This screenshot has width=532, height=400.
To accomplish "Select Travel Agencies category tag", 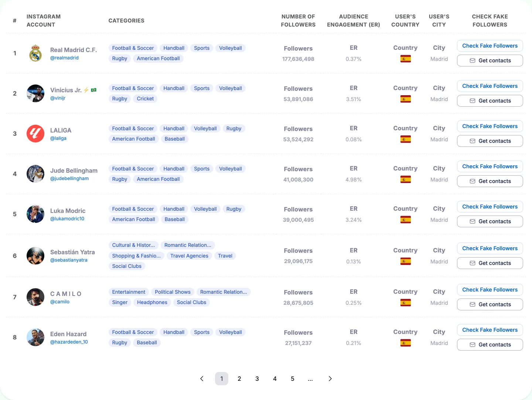I will pyautogui.click(x=189, y=256).
